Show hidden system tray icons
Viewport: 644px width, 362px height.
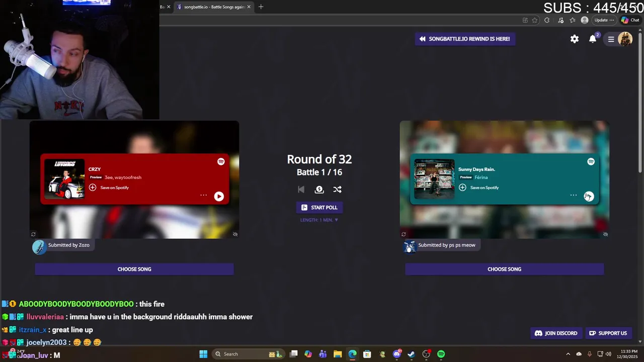coord(568,354)
